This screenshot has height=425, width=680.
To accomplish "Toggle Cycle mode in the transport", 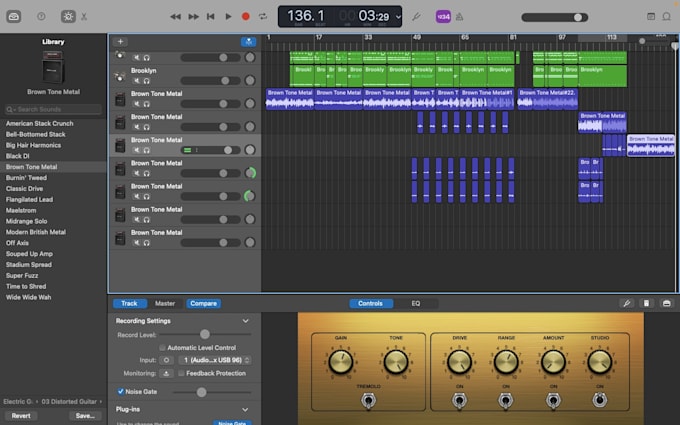I will click(x=263, y=16).
